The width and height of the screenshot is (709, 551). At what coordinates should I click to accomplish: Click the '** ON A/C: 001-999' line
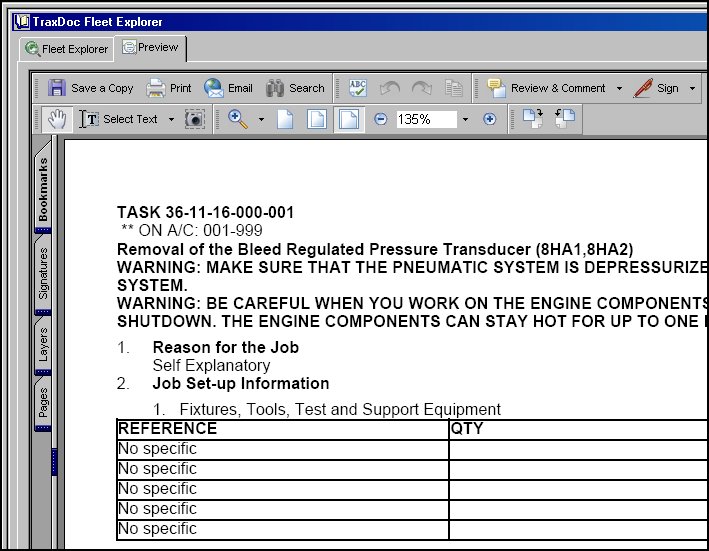point(192,230)
